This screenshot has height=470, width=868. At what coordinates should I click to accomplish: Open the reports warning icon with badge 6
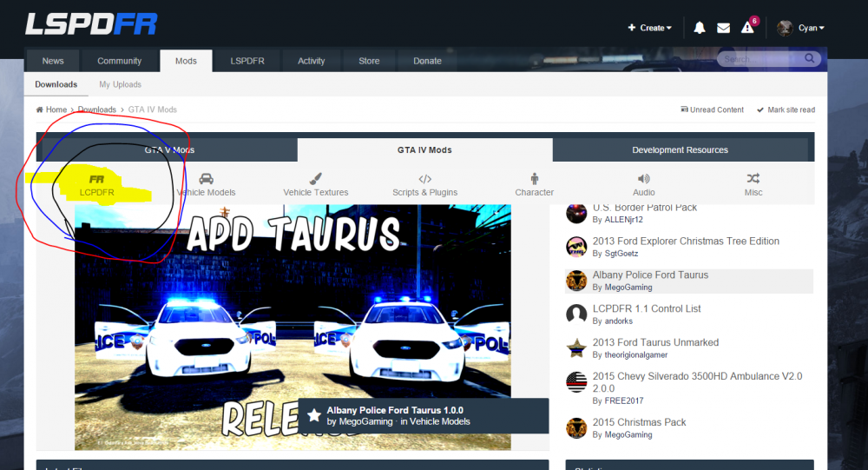pyautogui.click(x=747, y=27)
